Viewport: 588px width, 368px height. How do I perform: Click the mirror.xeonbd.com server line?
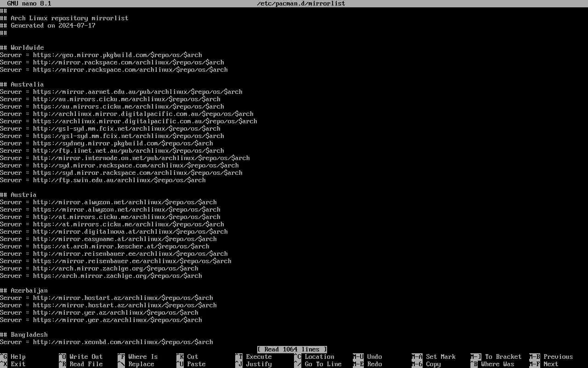[x=107, y=342]
